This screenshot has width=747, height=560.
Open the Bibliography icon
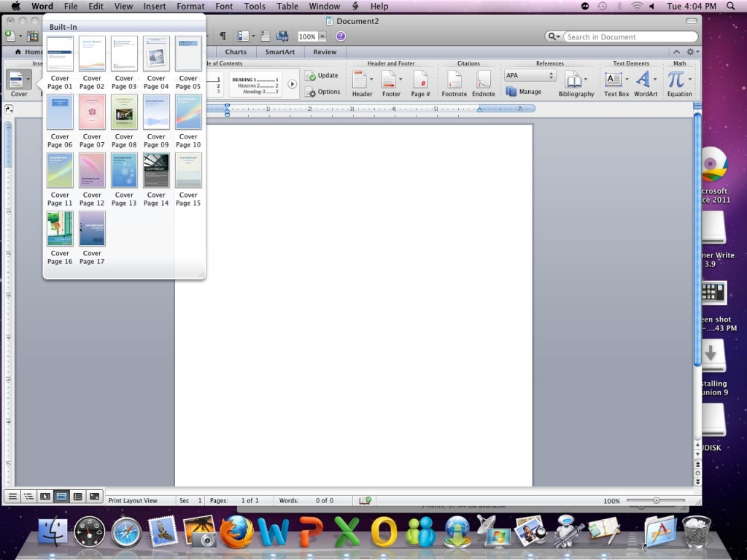click(573, 79)
